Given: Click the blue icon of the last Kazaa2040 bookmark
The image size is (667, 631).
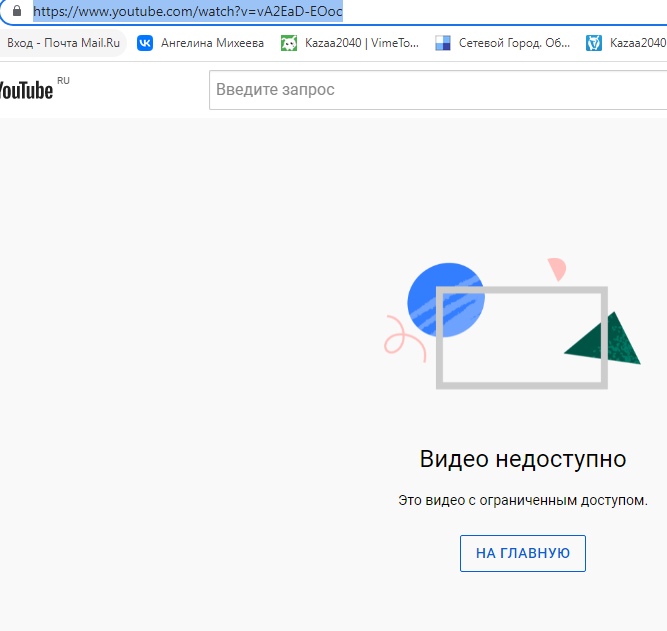Looking at the screenshot, I should tap(594, 43).
